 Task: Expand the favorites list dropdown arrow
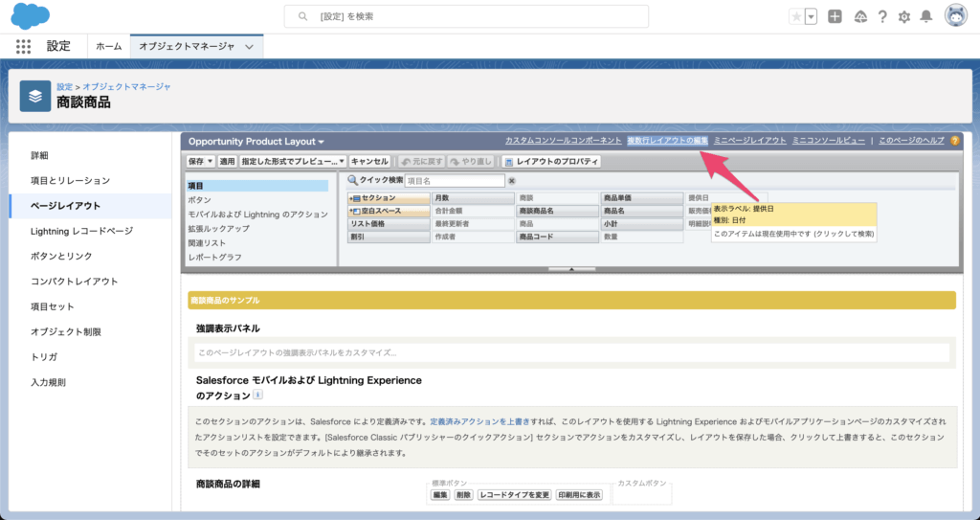click(x=812, y=16)
